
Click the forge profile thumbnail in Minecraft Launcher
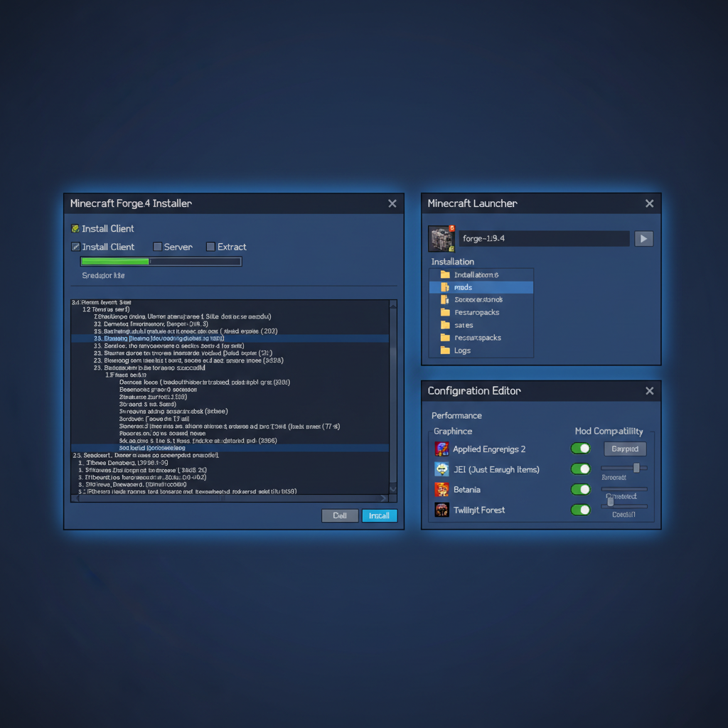(441, 239)
